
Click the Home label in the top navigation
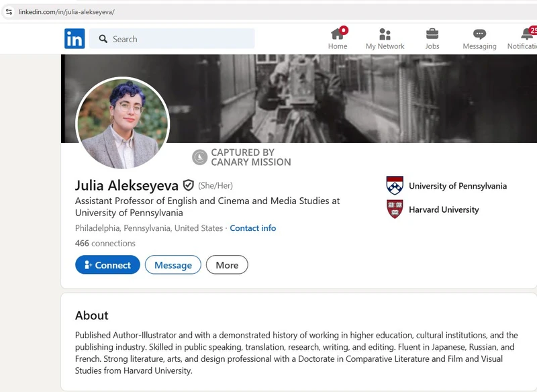pyautogui.click(x=338, y=46)
